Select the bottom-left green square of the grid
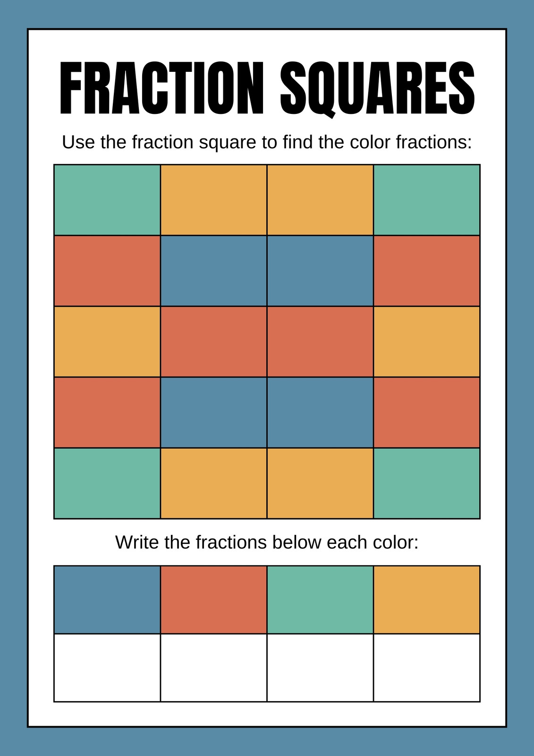 tap(107, 483)
